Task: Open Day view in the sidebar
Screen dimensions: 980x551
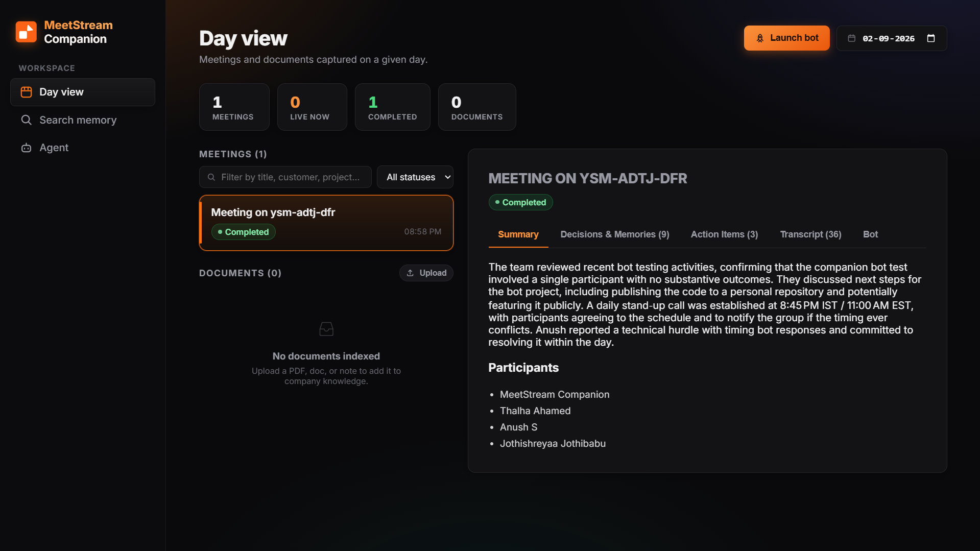Action: 83,92
